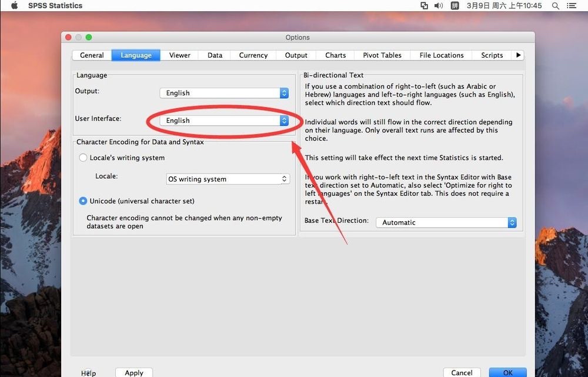
Task: Click the Apply button
Action: 134,372
